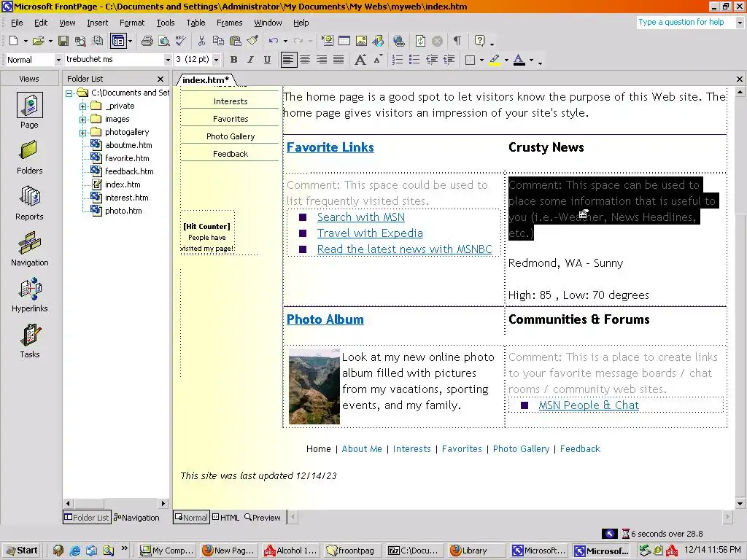
Task: Cut selection with the scissors icon
Action: (x=201, y=41)
